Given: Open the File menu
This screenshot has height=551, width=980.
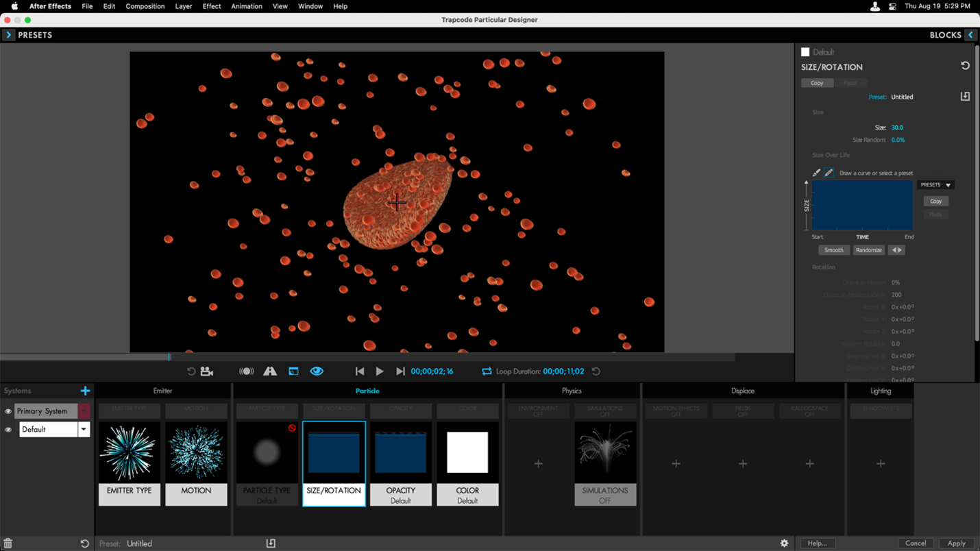Looking at the screenshot, I should pos(87,6).
